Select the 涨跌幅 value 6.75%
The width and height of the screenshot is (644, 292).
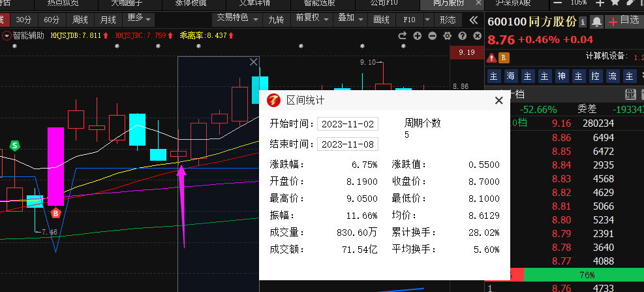tap(364, 165)
